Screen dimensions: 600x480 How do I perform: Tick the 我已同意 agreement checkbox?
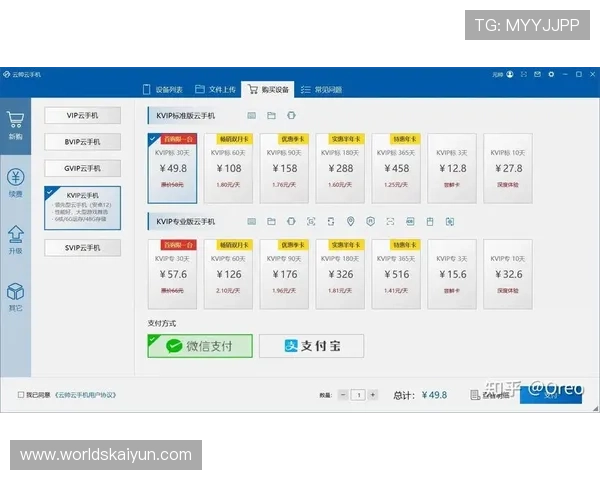(21, 395)
